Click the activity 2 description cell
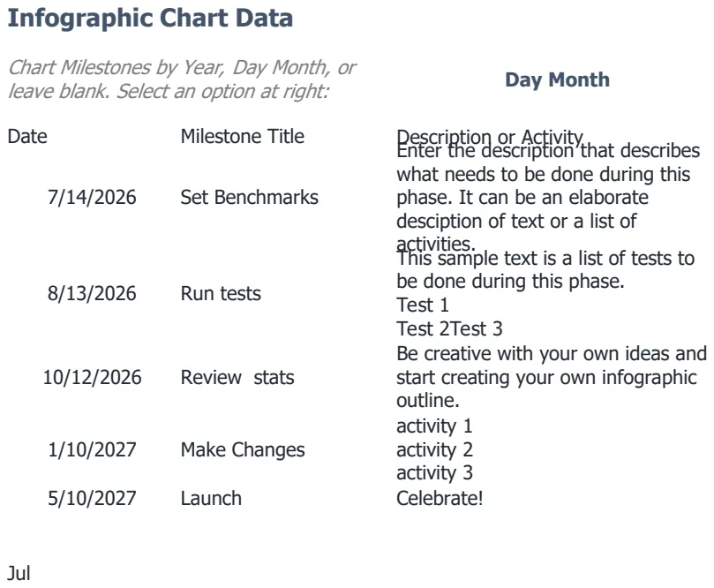The width and height of the screenshot is (714, 588). pos(434,449)
